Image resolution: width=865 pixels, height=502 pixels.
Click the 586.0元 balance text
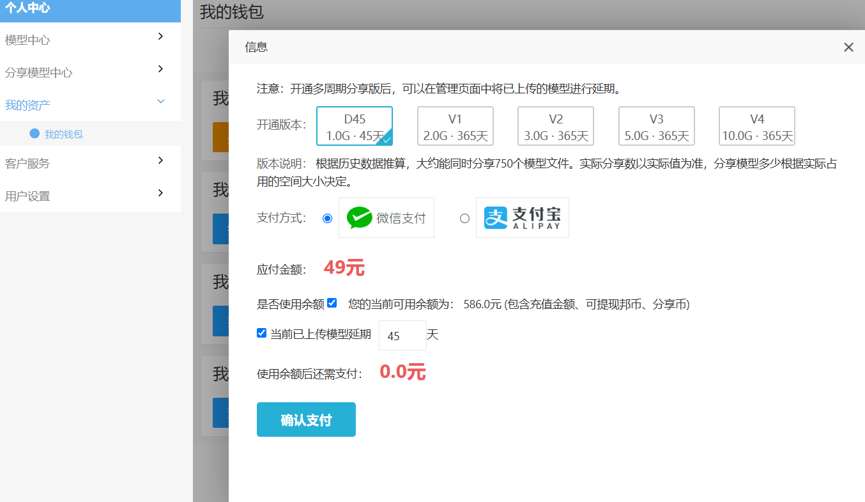point(482,305)
